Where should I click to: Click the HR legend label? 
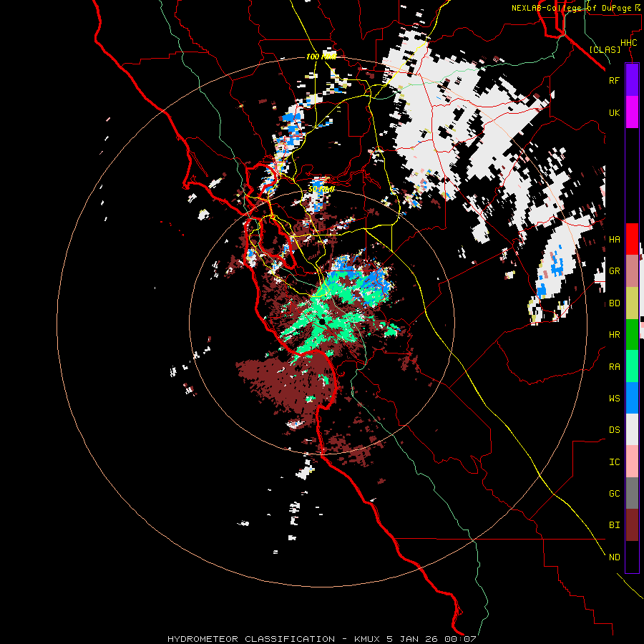[x=614, y=335]
